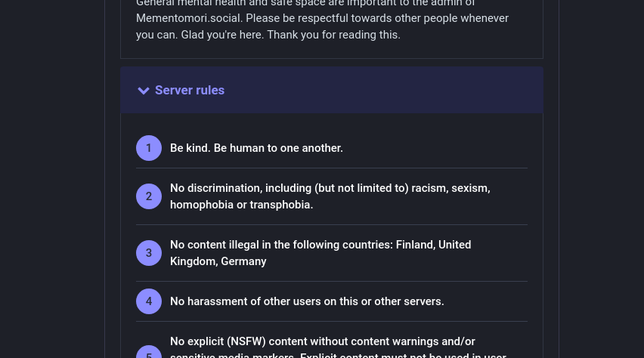644x358 pixels.
Task: Click the partially visible number 5 badge
Action: point(149,353)
